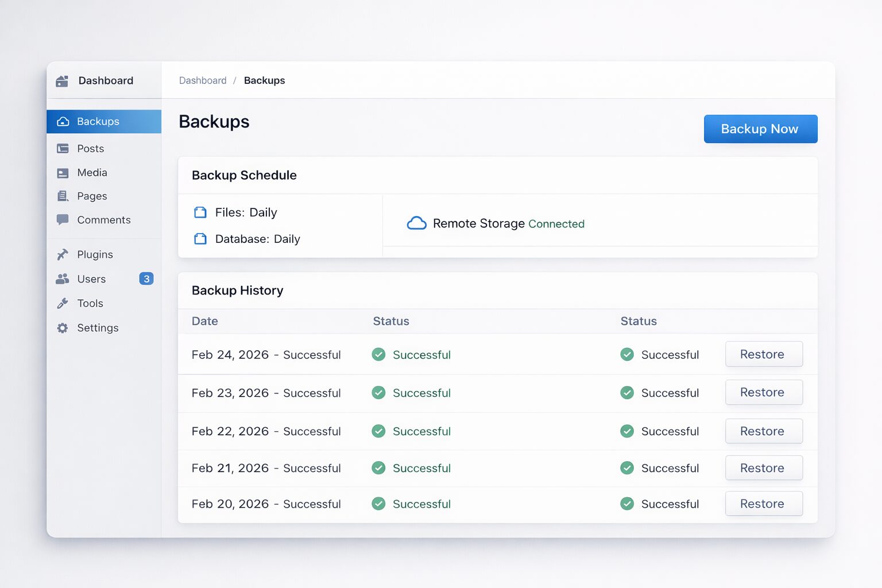Restore the Feb 20, 2026 backup
Image resolution: width=882 pixels, height=588 pixels.
click(x=764, y=504)
